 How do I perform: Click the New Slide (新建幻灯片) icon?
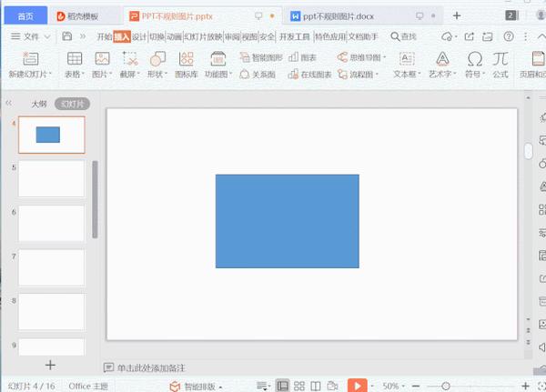30,59
